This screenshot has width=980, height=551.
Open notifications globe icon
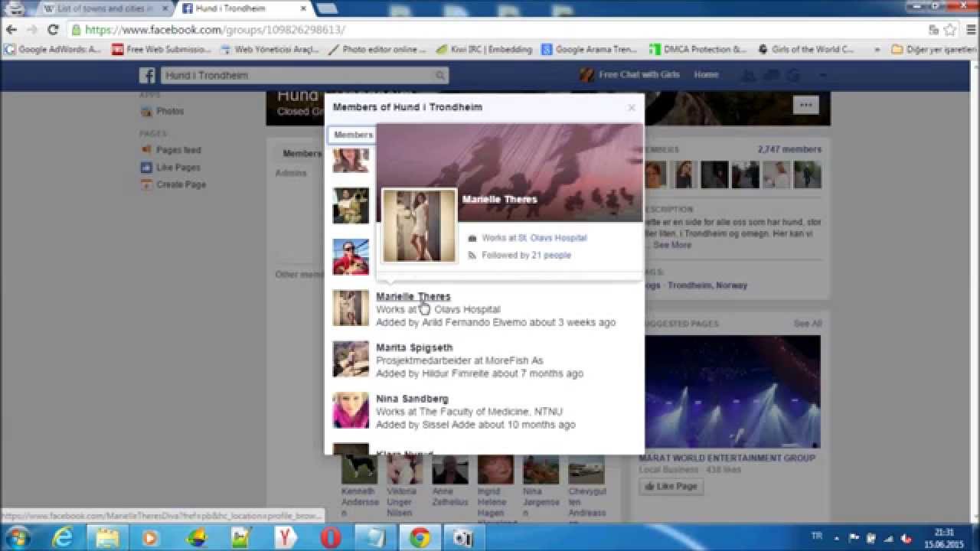pyautogui.click(x=793, y=75)
